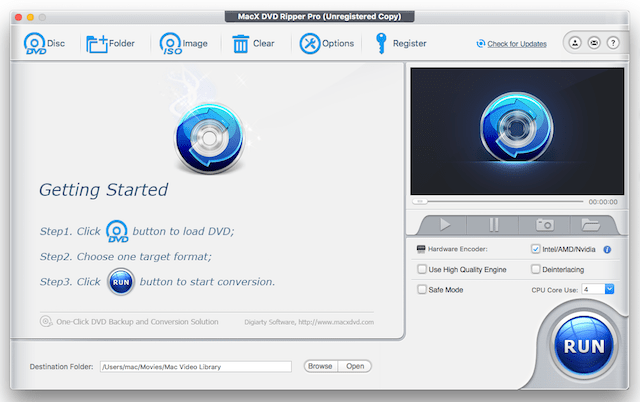Load an ISO Image file

pos(183,43)
